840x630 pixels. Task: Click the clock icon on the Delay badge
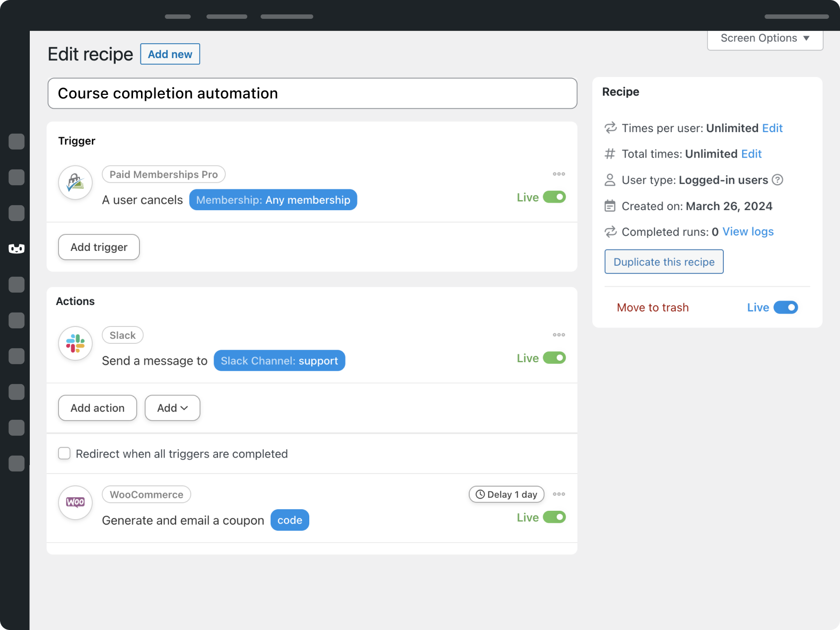tap(481, 494)
